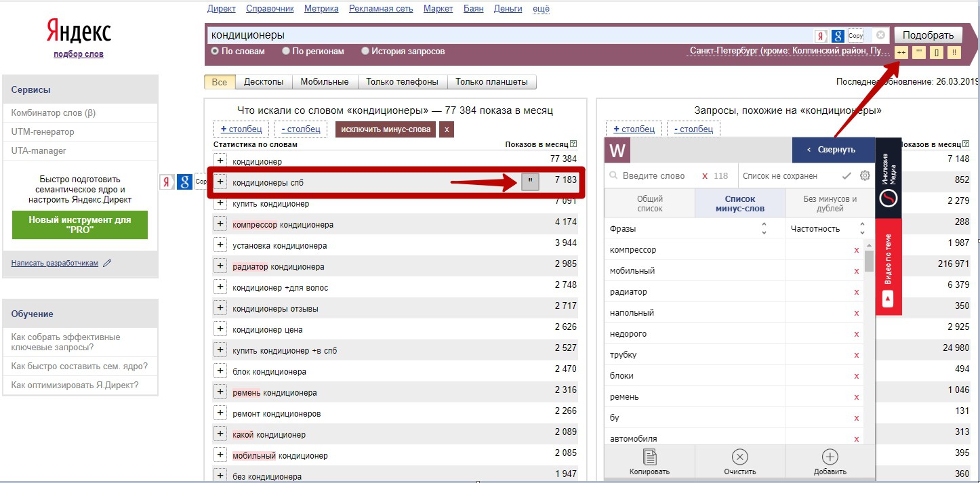Switch to the "Все" device tab
Viewport: 980px width, 483px height.
coord(220,82)
